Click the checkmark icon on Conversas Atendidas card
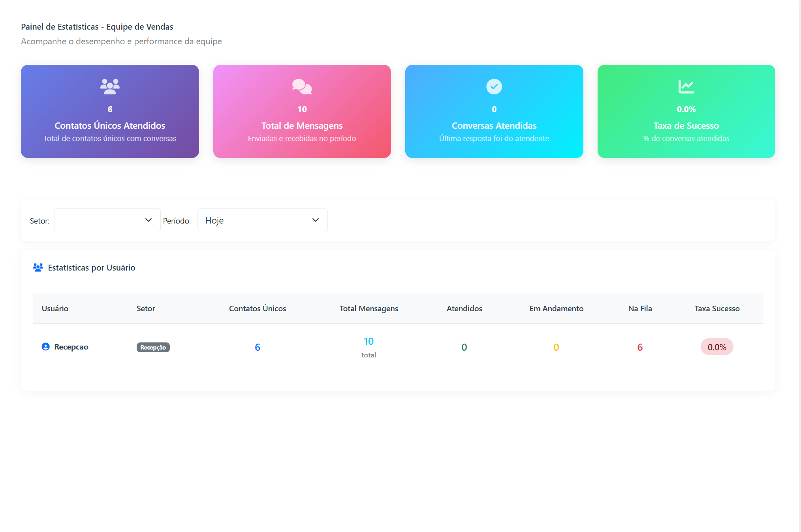Screen dimensions: 801x532 (494, 86)
